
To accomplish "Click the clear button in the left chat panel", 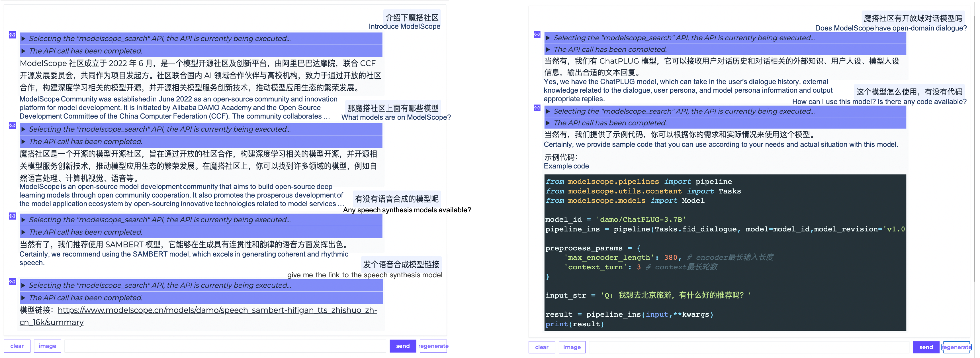I will [x=17, y=346].
